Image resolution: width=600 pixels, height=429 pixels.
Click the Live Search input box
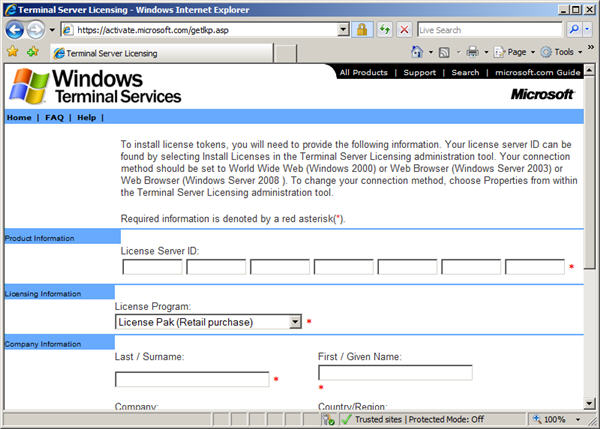click(x=489, y=30)
